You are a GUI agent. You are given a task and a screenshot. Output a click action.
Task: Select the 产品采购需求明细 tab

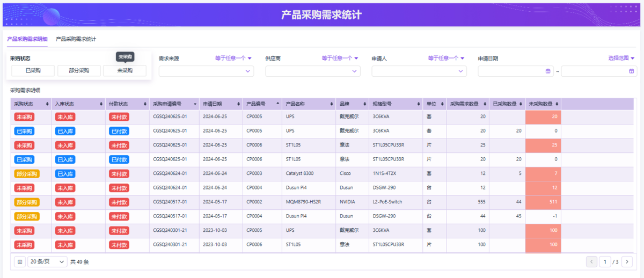pyautogui.click(x=27, y=39)
